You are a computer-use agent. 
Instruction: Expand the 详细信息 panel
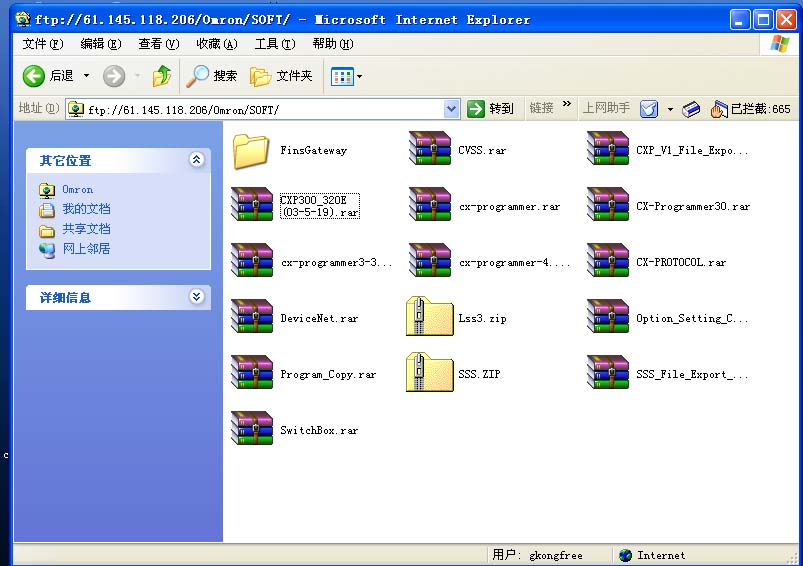click(x=197, y=297)
